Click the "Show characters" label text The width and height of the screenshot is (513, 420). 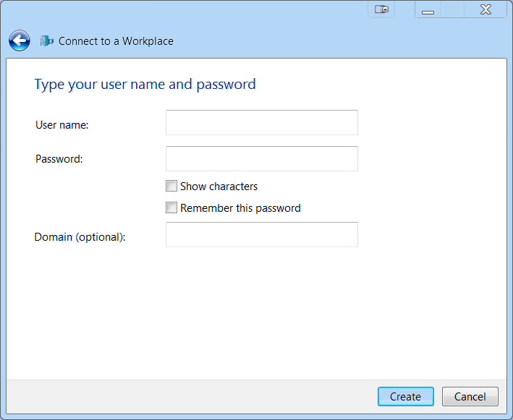click(x=219, y=187)
